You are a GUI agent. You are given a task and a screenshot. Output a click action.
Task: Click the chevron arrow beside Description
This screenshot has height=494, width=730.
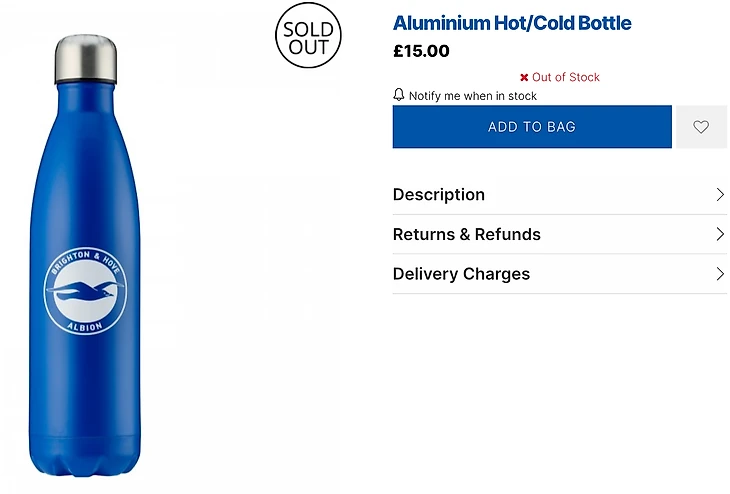tap(719, 194)
